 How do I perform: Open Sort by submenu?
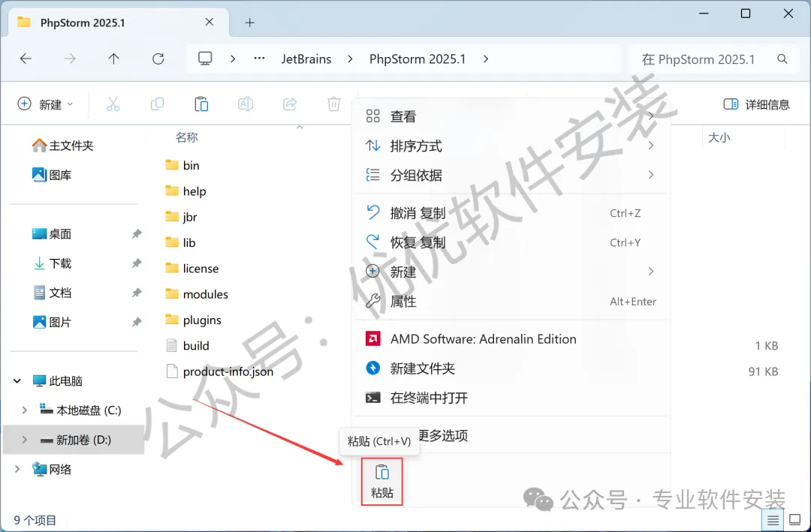[x=511, y=146]
